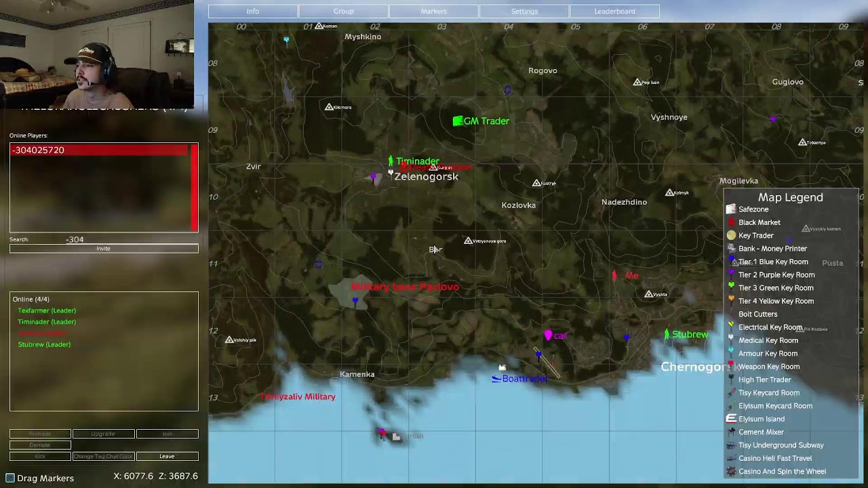
Task: Click the Nadezhdino town label
Action: pyautogui.click(x=624, y=202)
